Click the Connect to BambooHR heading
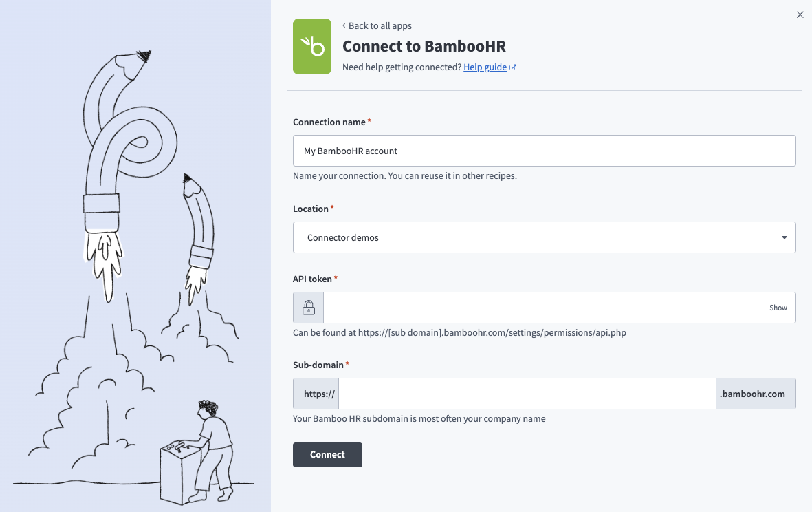This screenshot has height=512, width=812. 424,46
